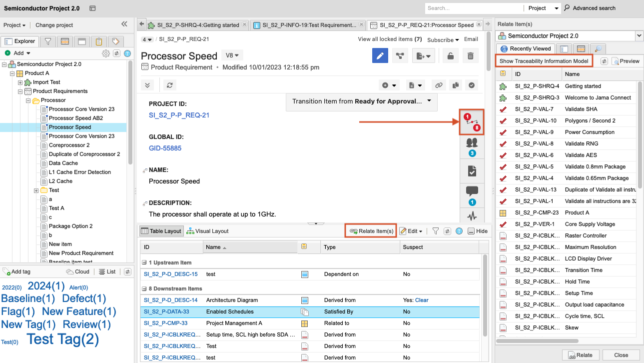
Task: Open the V8 version dropdown
Action: [232, 55]
